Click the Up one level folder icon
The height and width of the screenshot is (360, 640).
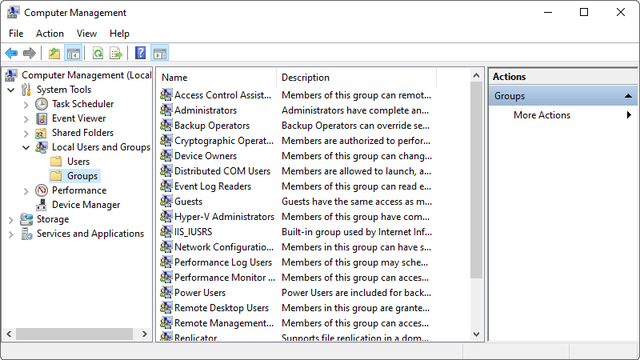coord(54,53)
